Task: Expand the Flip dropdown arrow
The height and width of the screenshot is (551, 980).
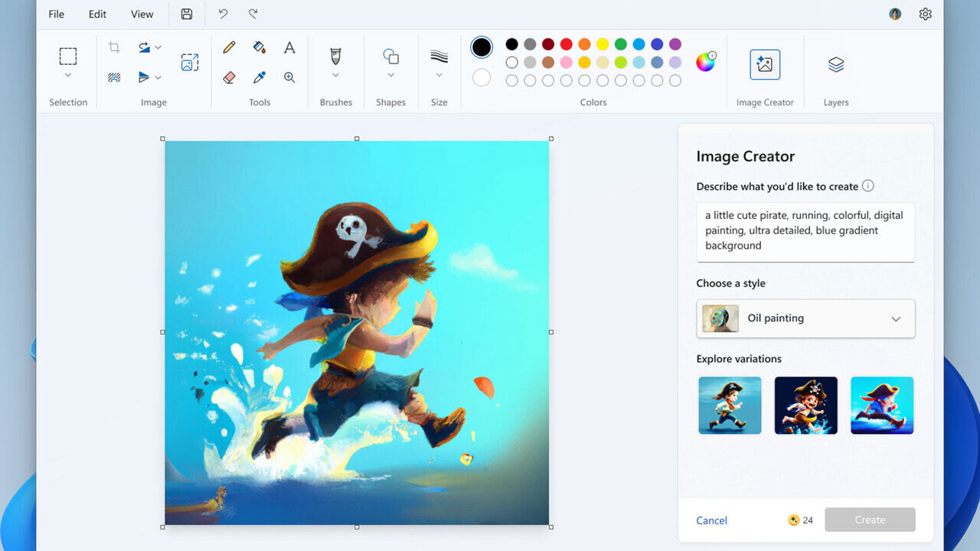Action: (x=158, y=77)
